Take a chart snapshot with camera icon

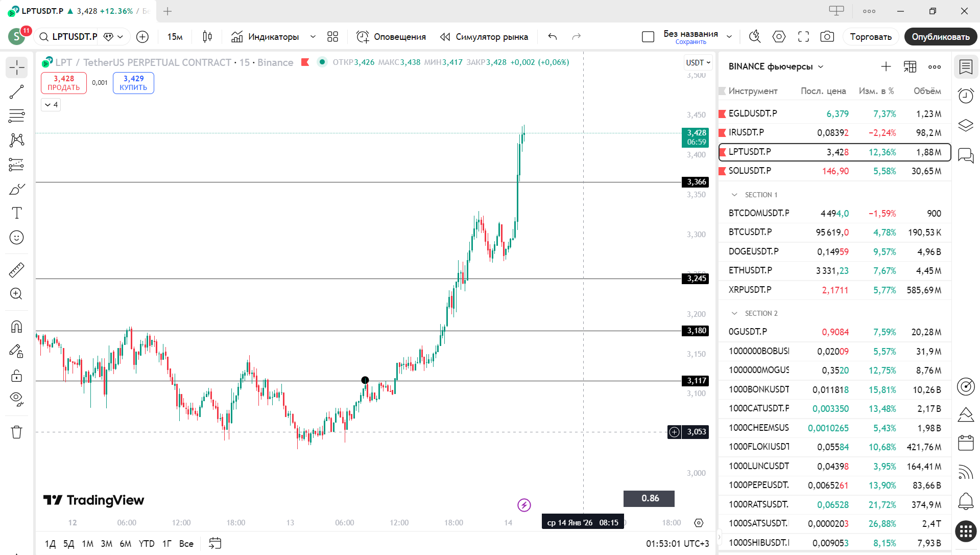click(827, 37)
